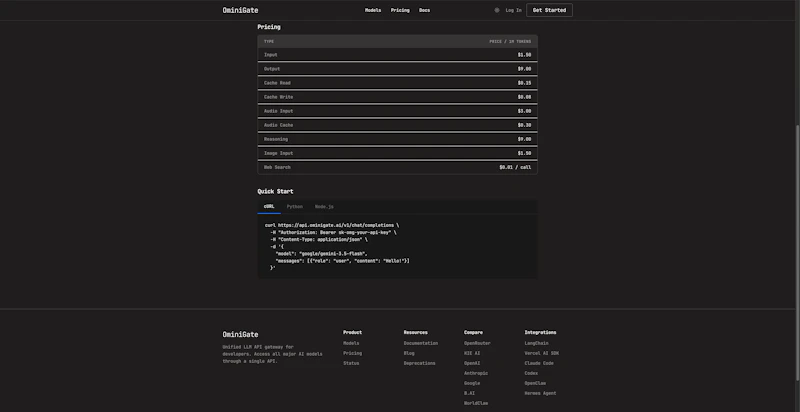The height and width of the screenshot is (412, 800).
Task: Click the PRICE / 1M TOKENS column header
Action: (510, 41)
